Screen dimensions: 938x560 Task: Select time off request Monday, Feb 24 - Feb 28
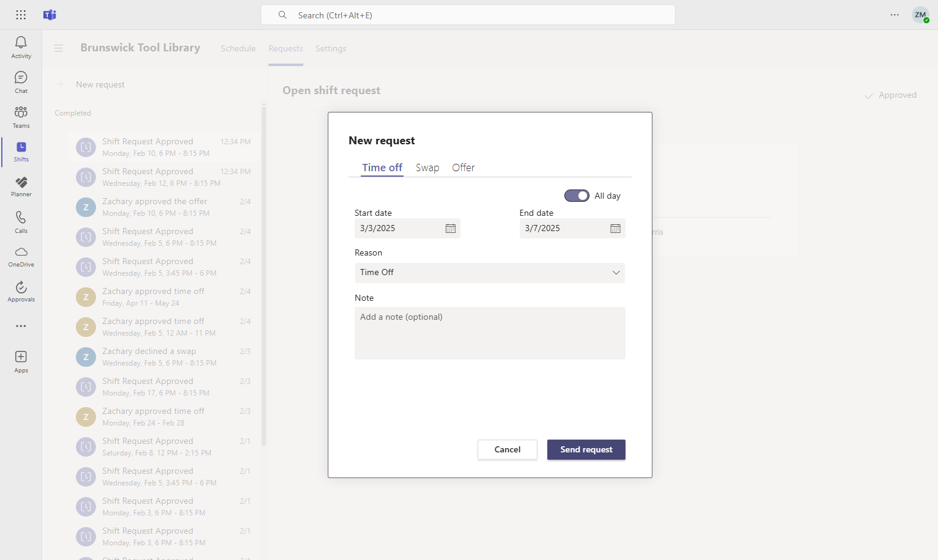(x=164, y=417)
